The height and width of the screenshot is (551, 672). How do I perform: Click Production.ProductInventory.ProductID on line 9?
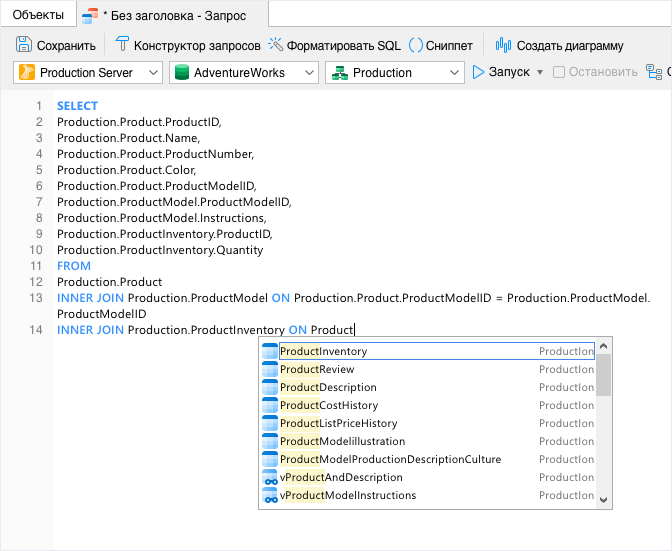point(165,234)
